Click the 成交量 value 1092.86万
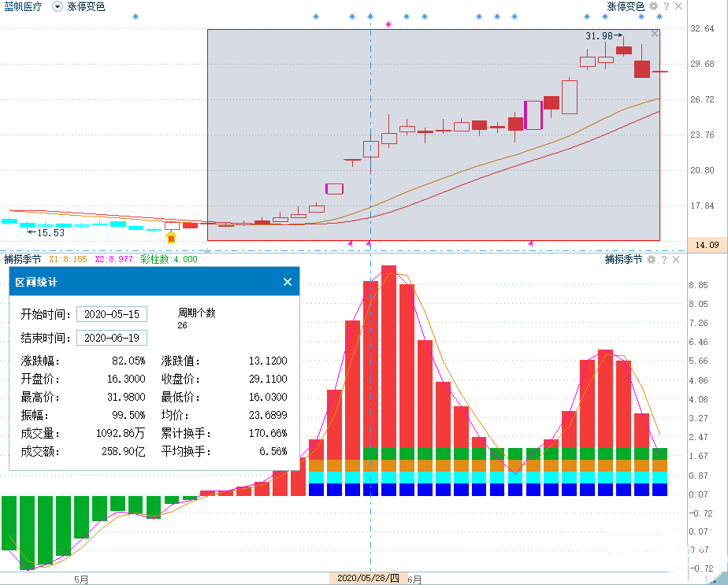The height and width of the screenshot is (585, 728). (121, 433)
